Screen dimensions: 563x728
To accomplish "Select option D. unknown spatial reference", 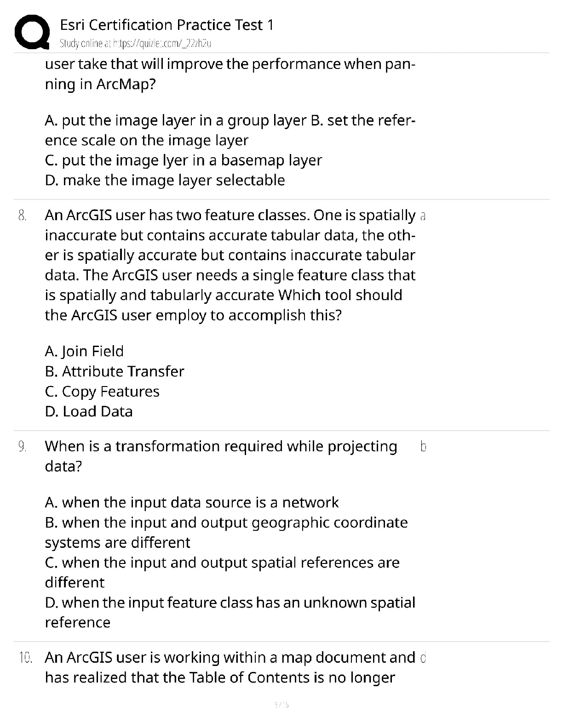I will tap(230, 612).
